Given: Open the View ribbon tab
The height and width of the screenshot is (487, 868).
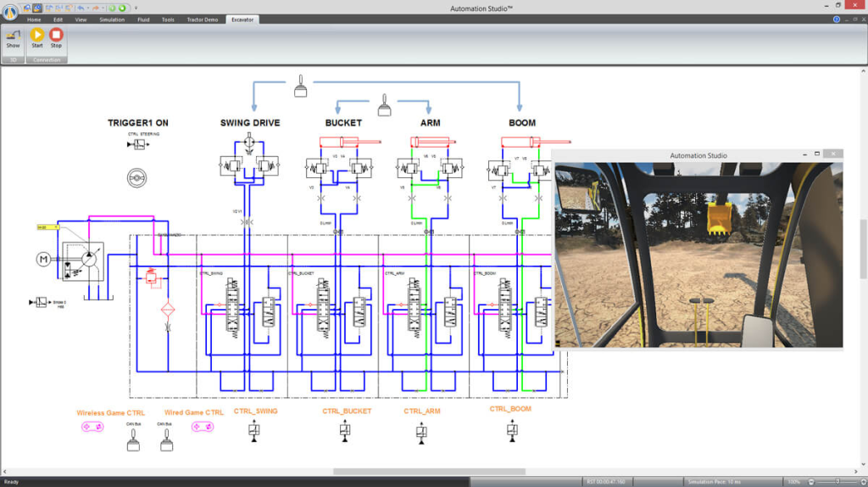Looking at the screenshot, I should [x=81, y=20].
